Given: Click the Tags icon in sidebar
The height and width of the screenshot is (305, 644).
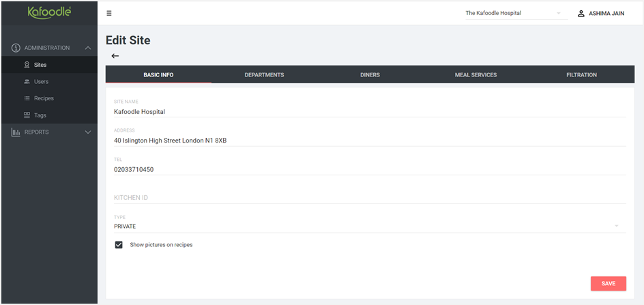Looking at the screenshot, I should point(27,115).
